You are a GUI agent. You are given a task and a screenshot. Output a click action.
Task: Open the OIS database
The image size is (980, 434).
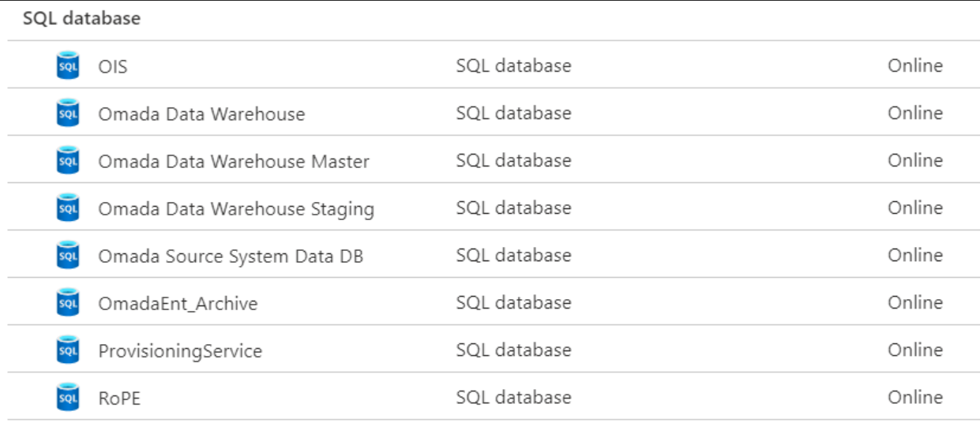point(113,66)
